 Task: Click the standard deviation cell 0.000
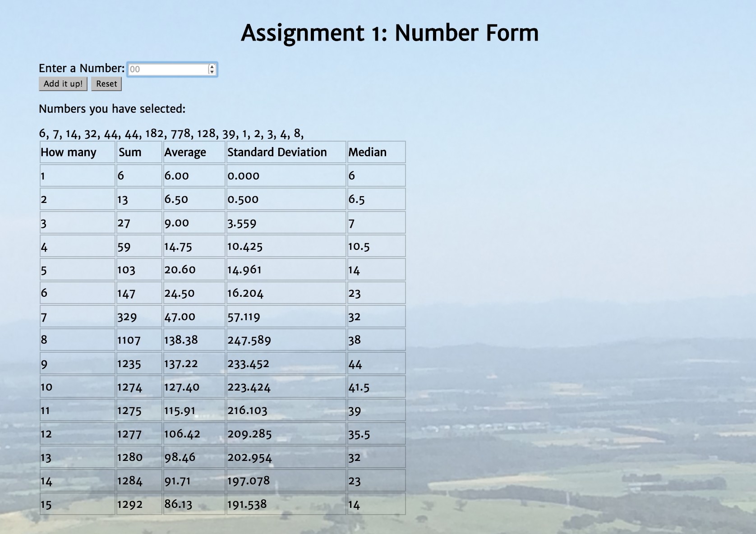(286, 175)
